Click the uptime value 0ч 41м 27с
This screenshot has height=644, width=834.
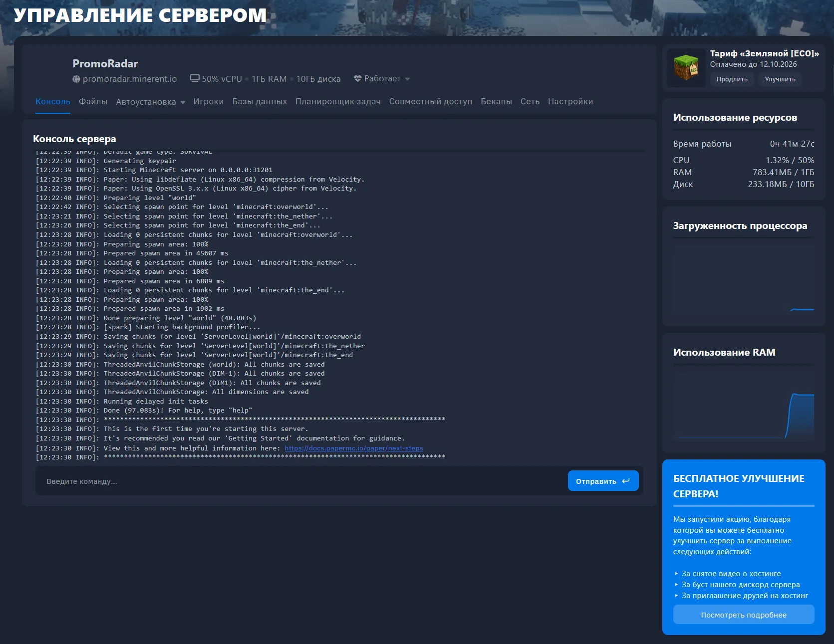pos(792,144)
